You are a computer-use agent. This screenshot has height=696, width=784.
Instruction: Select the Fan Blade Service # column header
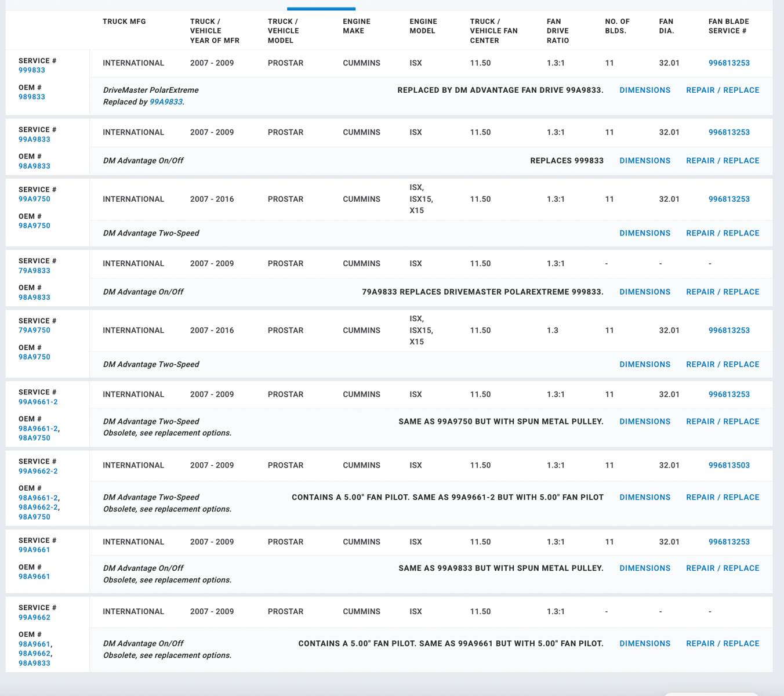[728, 26]
